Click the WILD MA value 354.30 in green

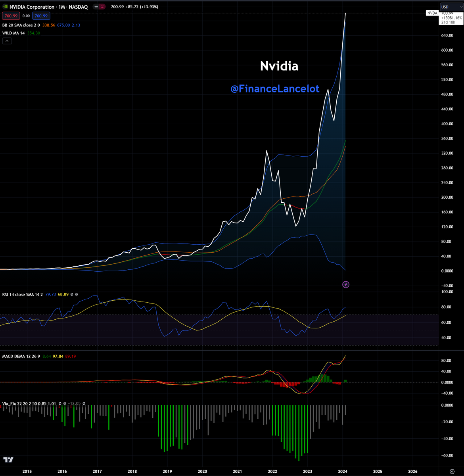pos(34,33)
